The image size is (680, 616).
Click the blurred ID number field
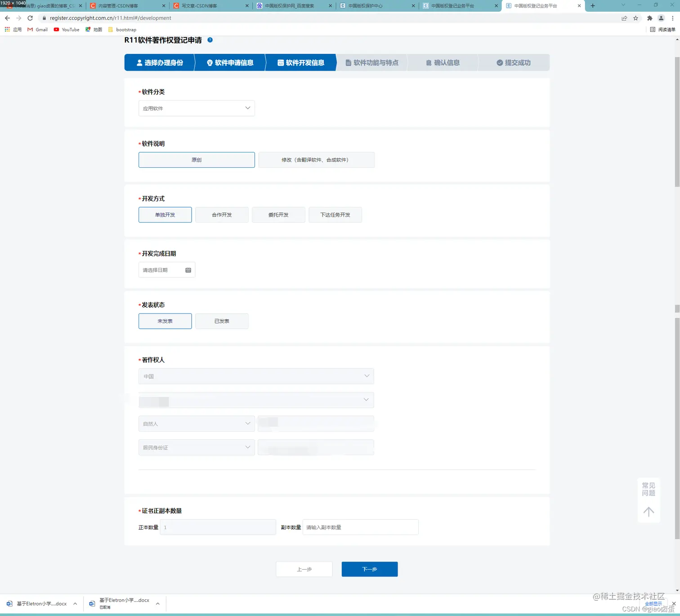click(x=316, y=447)
